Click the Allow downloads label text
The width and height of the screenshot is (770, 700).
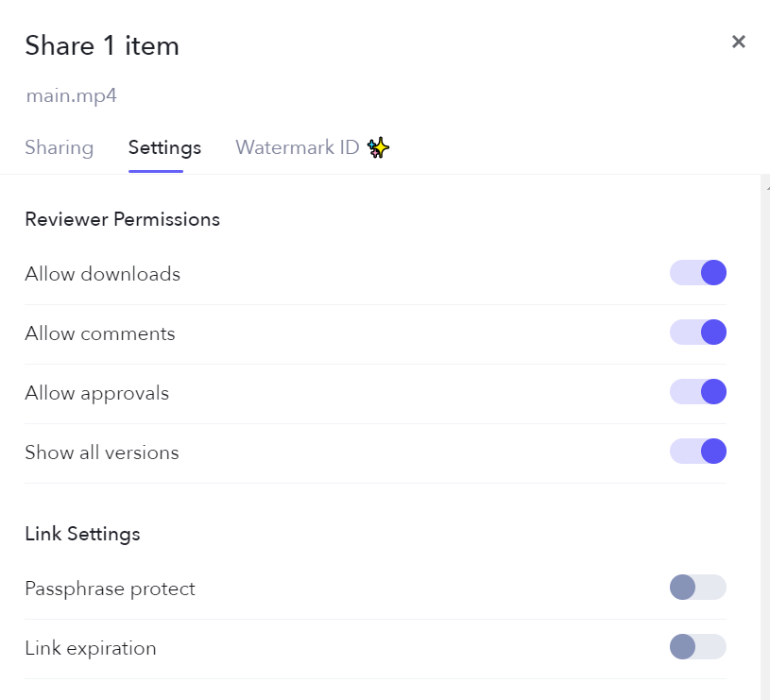(102, 274)
